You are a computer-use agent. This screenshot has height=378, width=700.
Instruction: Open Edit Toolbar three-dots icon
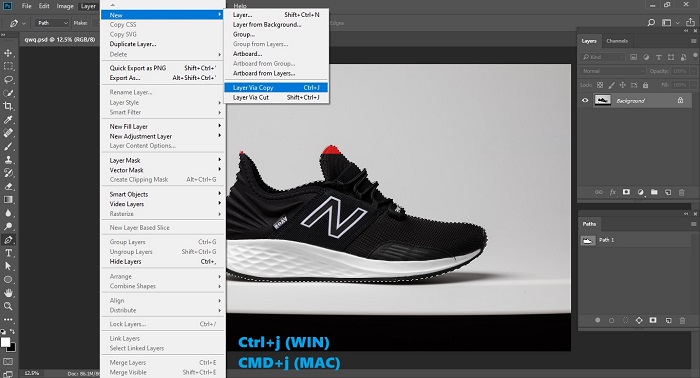point(8,320)
